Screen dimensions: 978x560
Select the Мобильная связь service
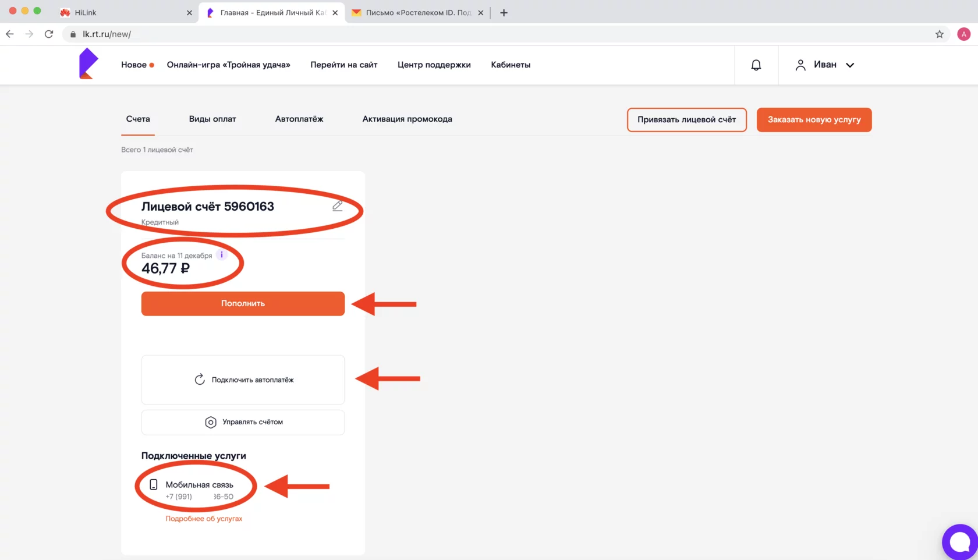click(199, 484)
